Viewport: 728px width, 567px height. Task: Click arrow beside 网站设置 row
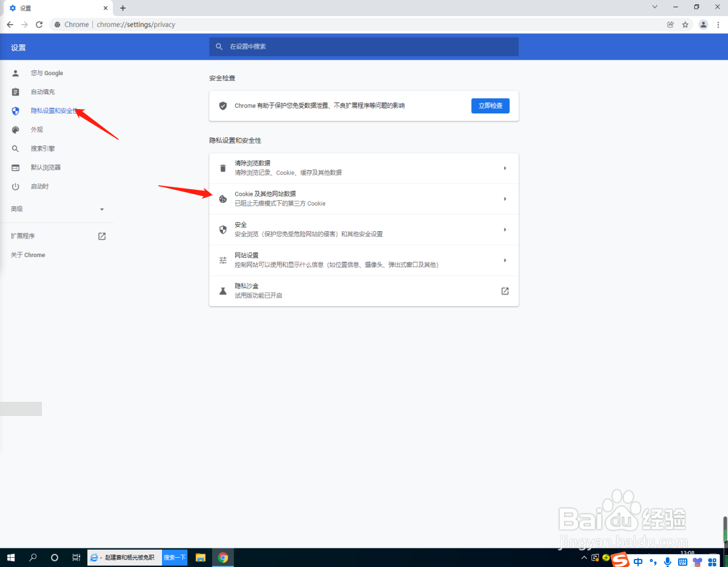[x=504, y=260]
